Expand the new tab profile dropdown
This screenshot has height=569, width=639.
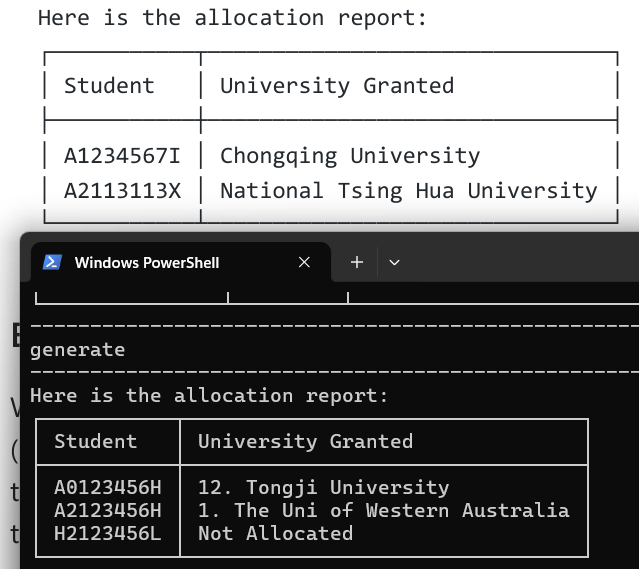394,262
